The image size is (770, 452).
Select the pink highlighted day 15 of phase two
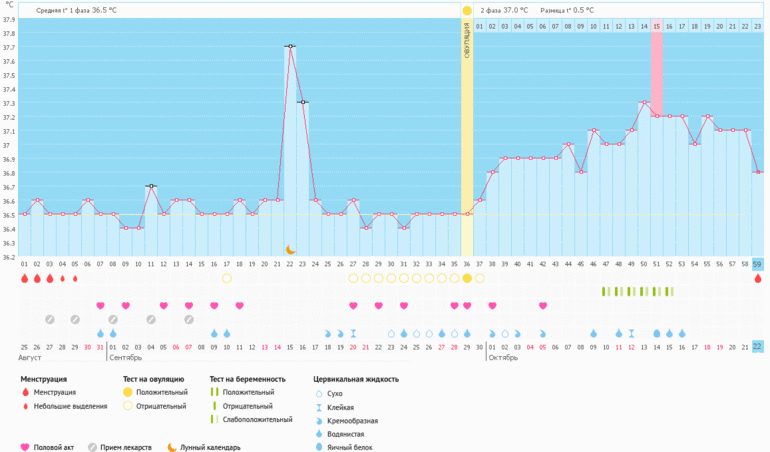(657, 26)
